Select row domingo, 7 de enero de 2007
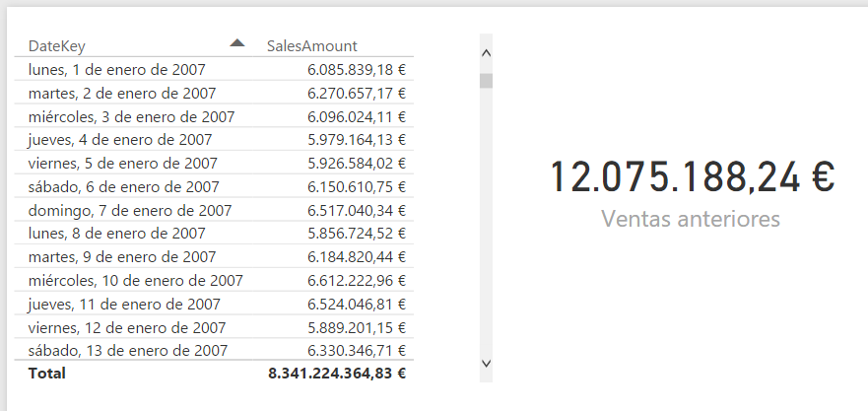 click(214, 210)
